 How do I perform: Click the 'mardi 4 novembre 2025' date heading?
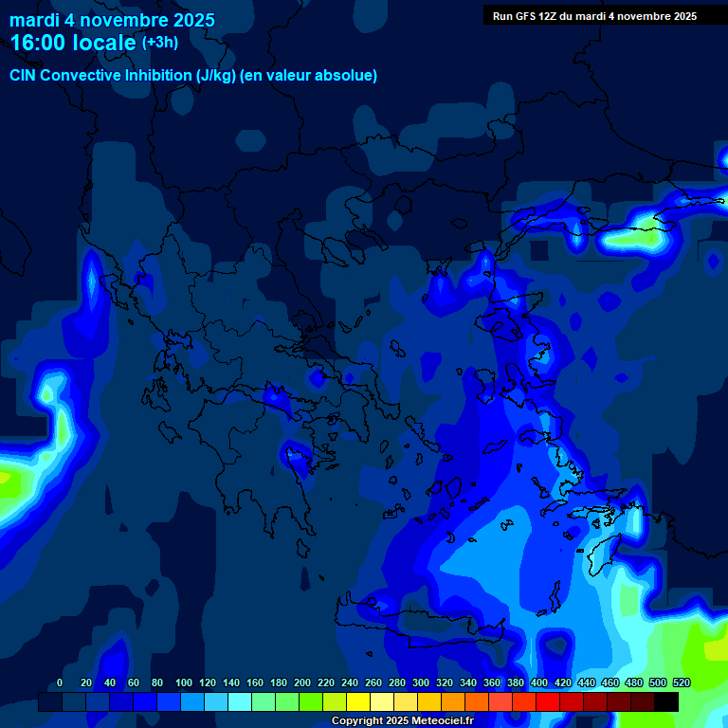tap(112, 20)
